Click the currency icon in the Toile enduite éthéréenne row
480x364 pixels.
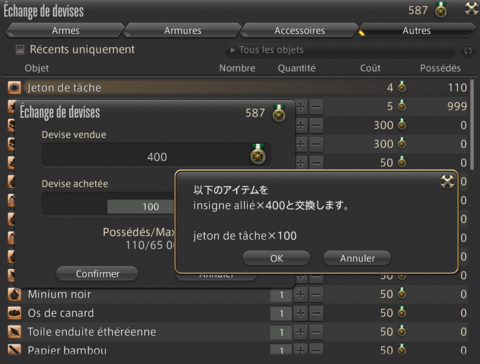tap(402, 331)
